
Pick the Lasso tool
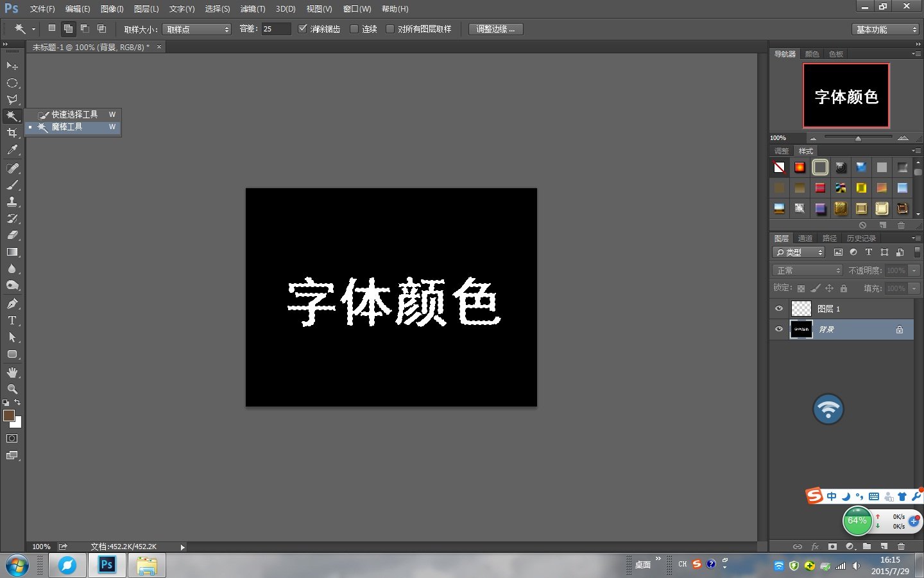pyautogui.click(x=12, y=100)
